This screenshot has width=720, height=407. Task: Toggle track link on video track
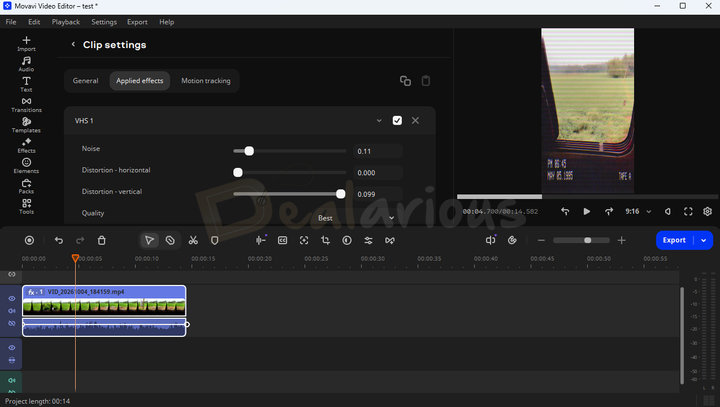click(12, 323)
